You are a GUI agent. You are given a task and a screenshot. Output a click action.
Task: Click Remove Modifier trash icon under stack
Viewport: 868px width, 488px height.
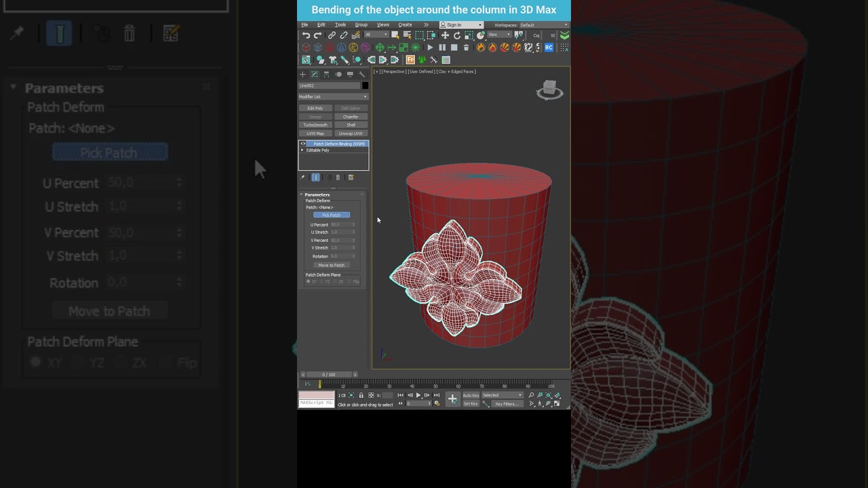point(338,178)
